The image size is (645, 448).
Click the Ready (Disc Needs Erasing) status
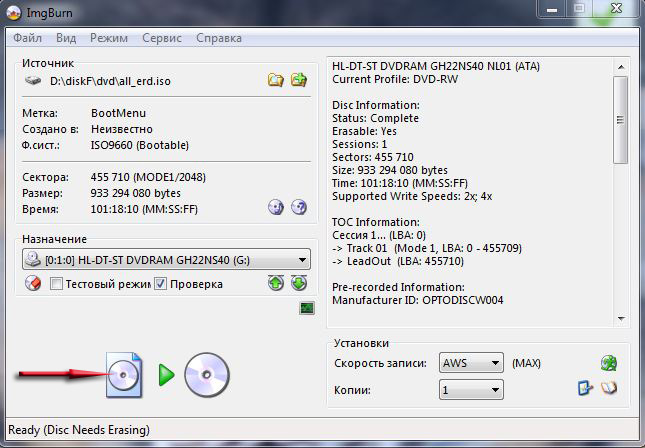pos(79,430)
